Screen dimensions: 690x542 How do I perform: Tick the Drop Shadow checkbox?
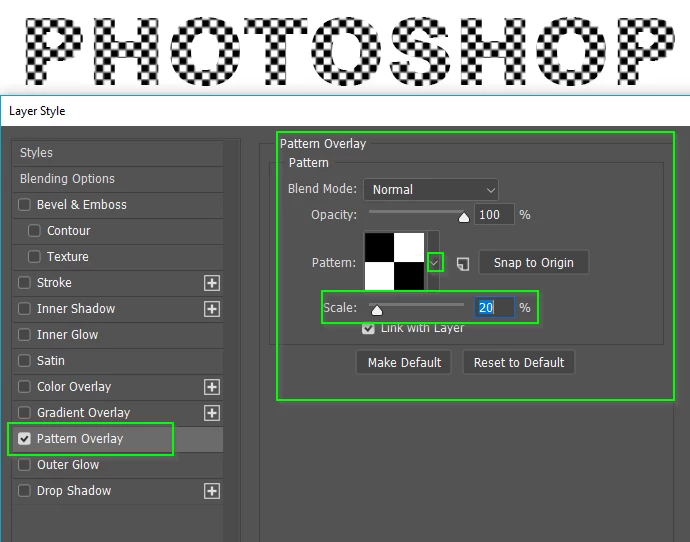[x=24, y=490]
